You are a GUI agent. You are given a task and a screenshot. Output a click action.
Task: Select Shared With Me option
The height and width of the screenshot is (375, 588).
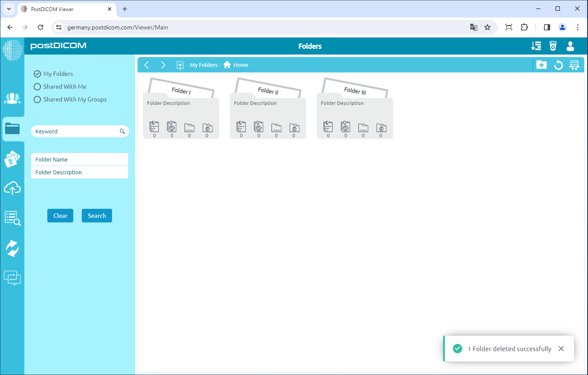37,87
